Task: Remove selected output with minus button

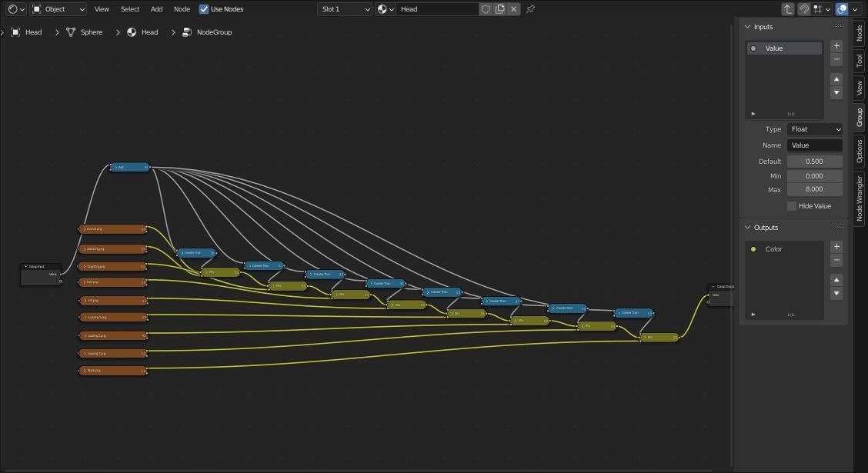Action: tap(836, 260)
